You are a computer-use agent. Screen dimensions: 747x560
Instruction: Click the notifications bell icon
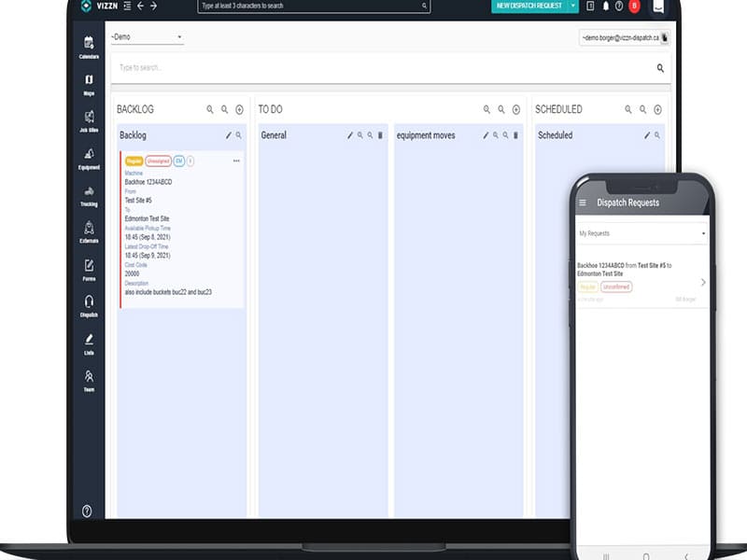(605, 6)
